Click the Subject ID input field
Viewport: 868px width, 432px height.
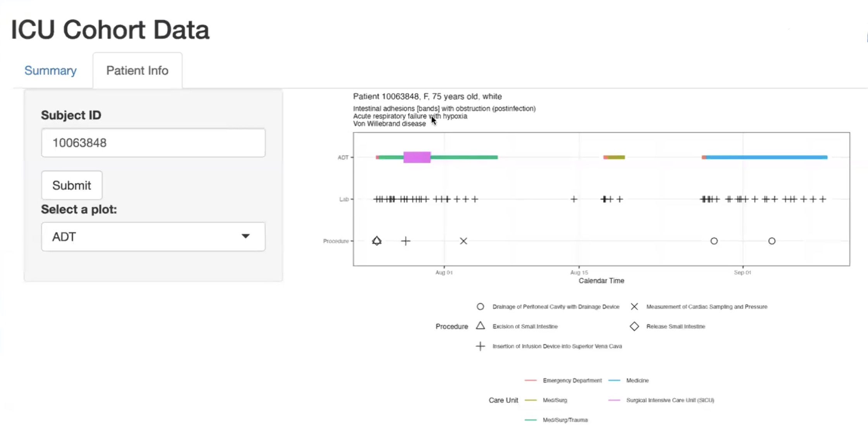pyautogui.click(x=153, y=142)
